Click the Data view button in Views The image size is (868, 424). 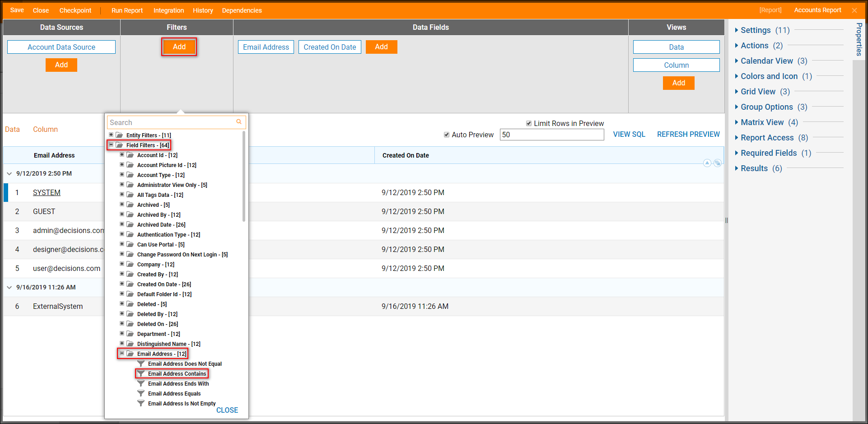(676, 47)
